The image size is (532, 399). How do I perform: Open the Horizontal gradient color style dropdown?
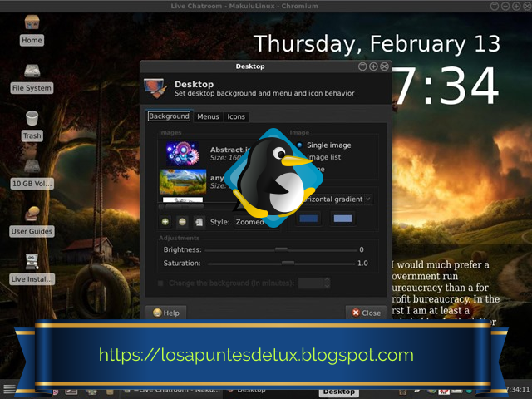pyautogui.click(x=336, y=199)
